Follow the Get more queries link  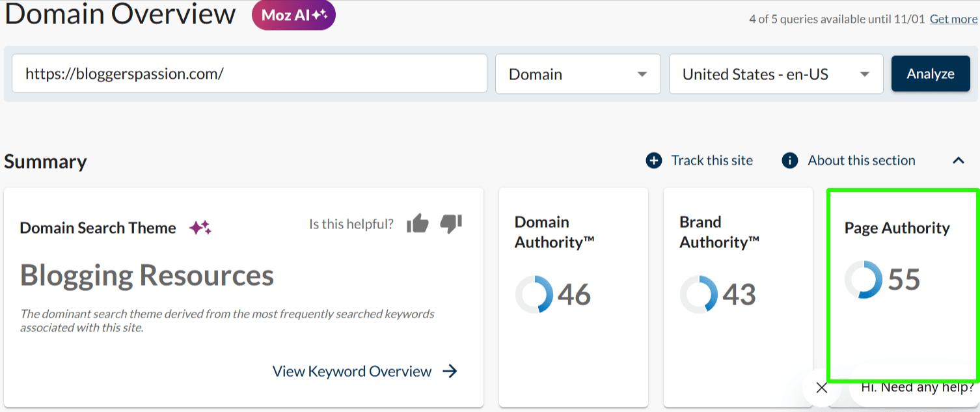coord(953,19)
